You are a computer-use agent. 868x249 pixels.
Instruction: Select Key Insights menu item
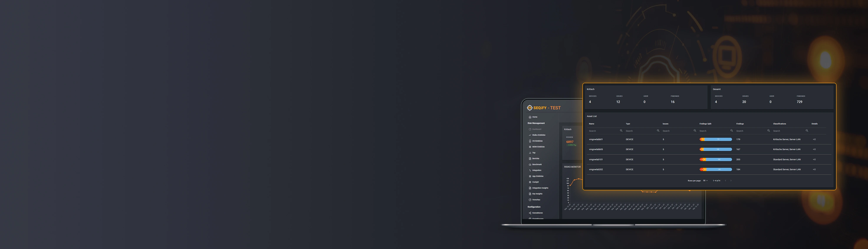click(537, 194)
